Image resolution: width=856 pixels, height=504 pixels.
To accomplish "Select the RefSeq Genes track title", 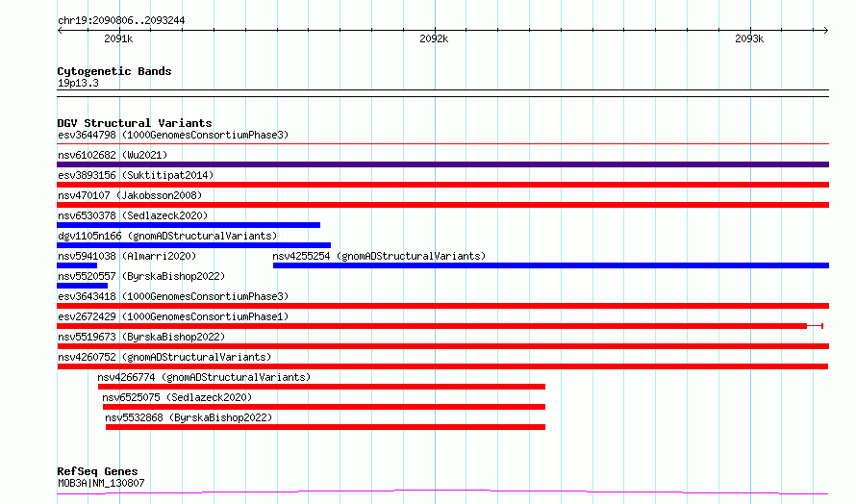I will click(x=97, y=471).
